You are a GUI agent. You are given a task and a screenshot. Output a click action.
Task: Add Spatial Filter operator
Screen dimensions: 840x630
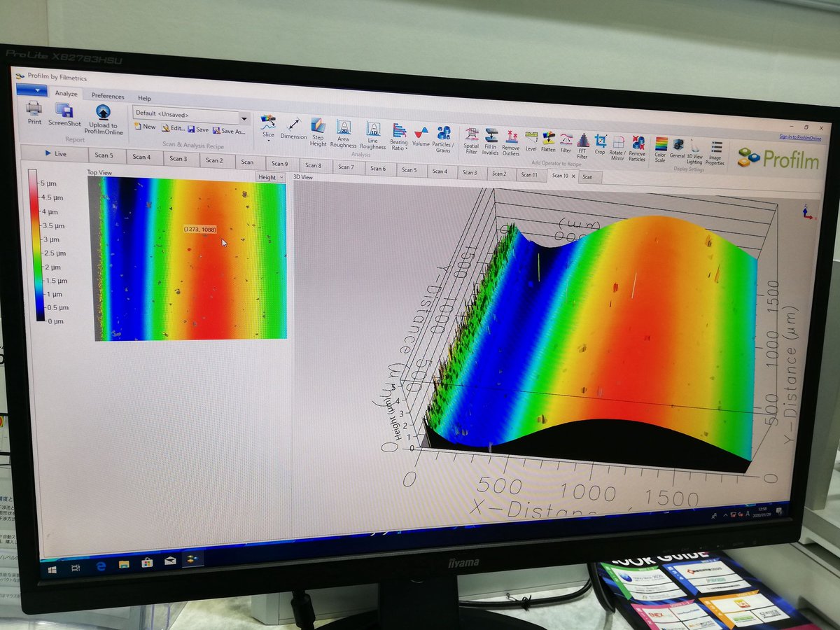472,141
